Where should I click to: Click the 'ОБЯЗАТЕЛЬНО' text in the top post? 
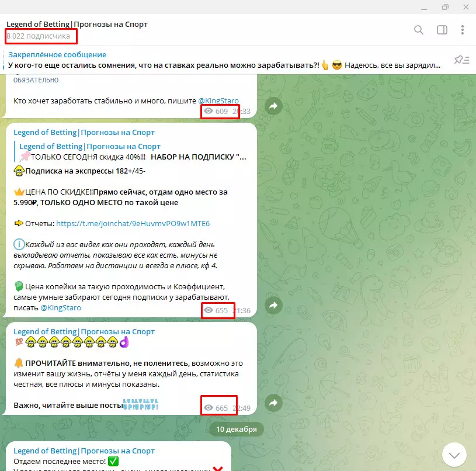coord(36,80)
